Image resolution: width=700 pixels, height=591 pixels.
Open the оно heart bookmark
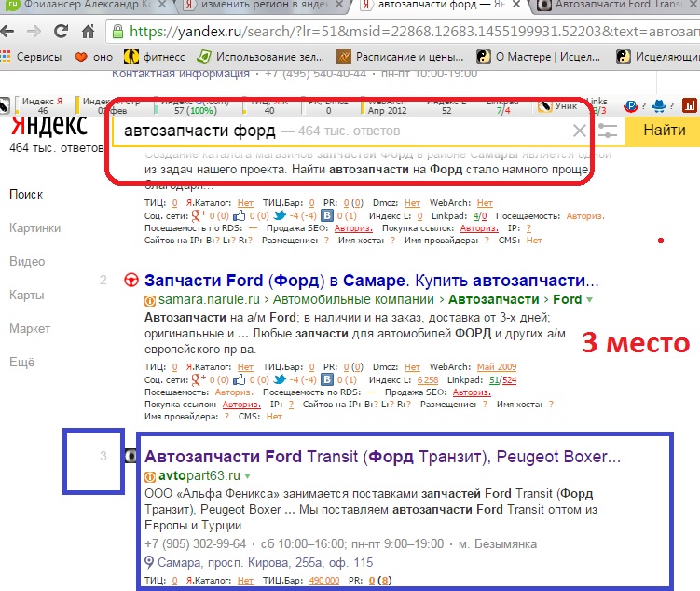click(94, 57)
